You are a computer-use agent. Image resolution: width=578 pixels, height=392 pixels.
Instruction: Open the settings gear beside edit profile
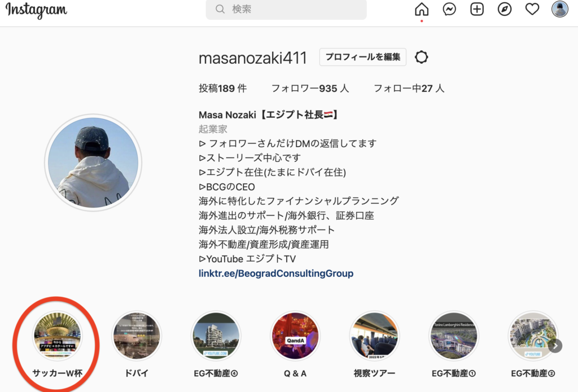click(x=421, y=57)
